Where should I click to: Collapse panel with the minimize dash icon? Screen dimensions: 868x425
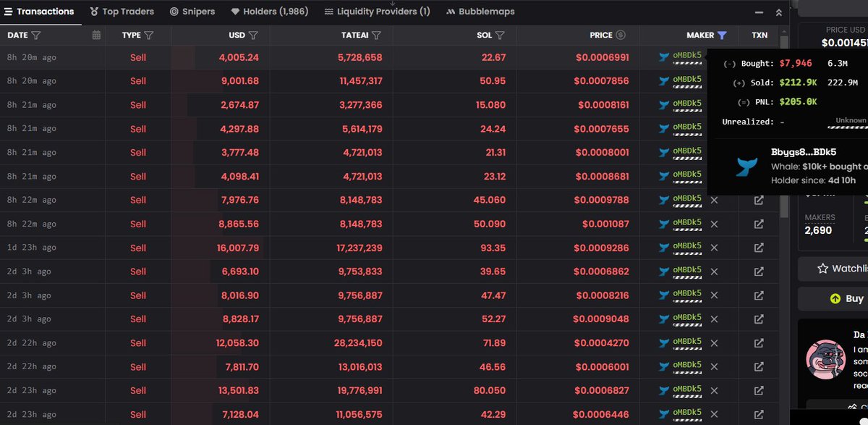coord(759,12)
